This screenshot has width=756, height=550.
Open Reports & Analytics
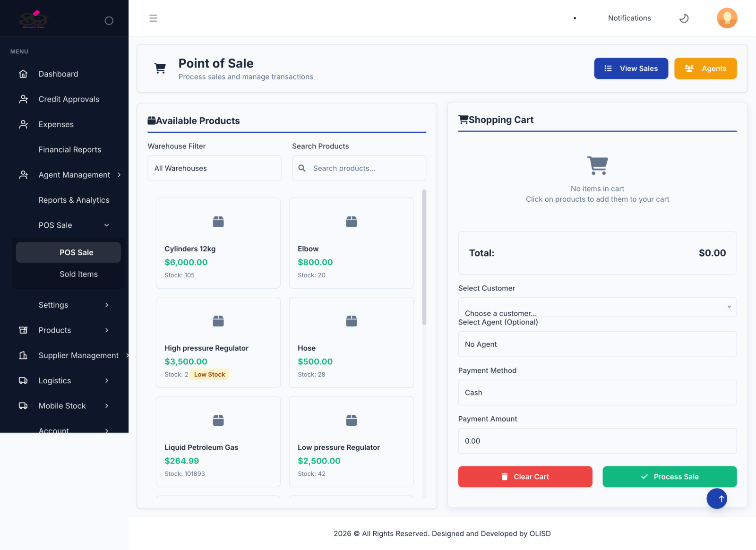[74, 200]
